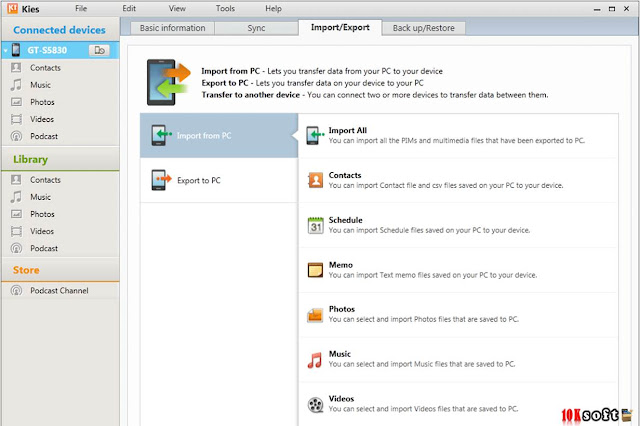640x426 pixels.
Task: Open Contacts label under Connected devices
Action: click(x=45, y=68)
